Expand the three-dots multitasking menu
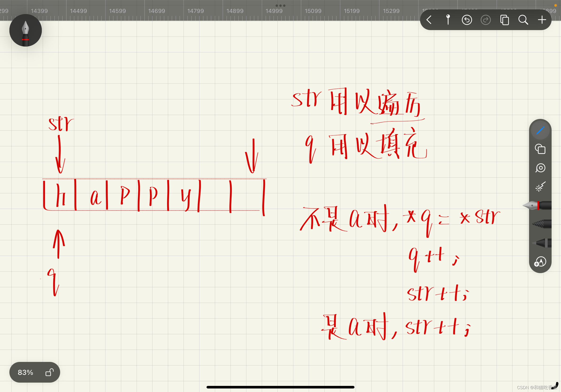This screenshot has width=561, height=392. click(280, 5)
